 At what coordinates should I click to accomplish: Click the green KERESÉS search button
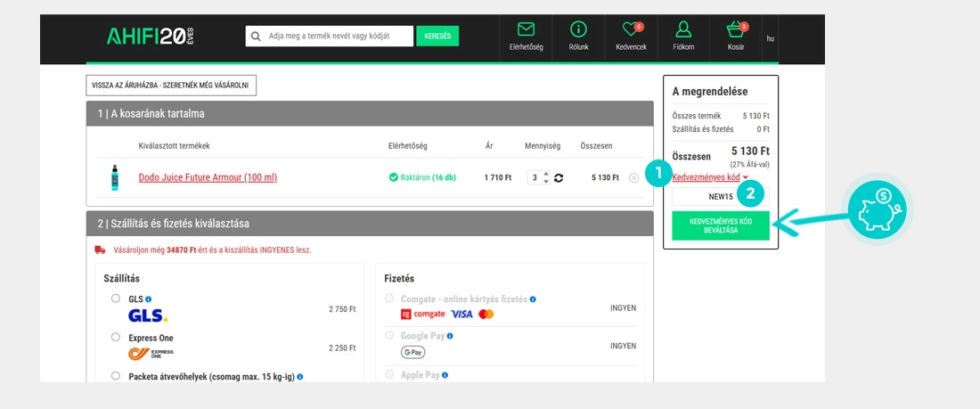tap(437, 37)
